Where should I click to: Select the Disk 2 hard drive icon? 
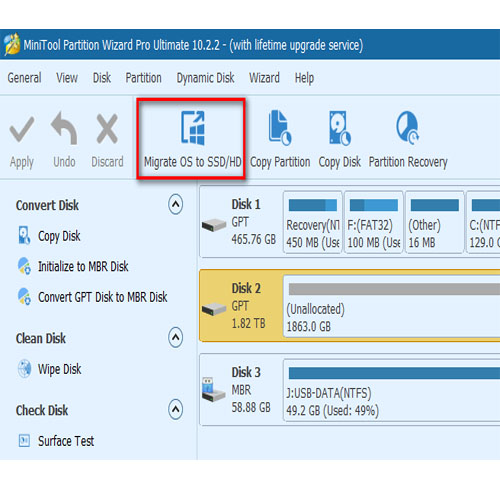coord(214,309)
